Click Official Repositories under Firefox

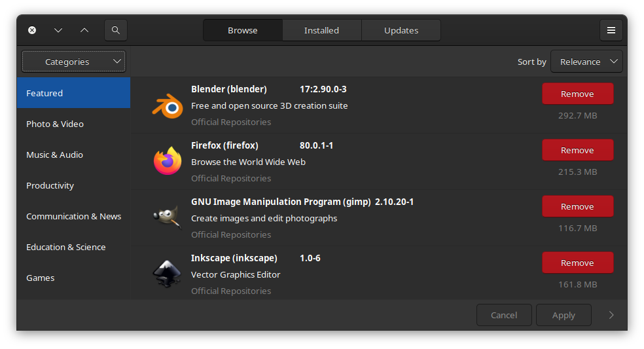[x=231, y=178]
